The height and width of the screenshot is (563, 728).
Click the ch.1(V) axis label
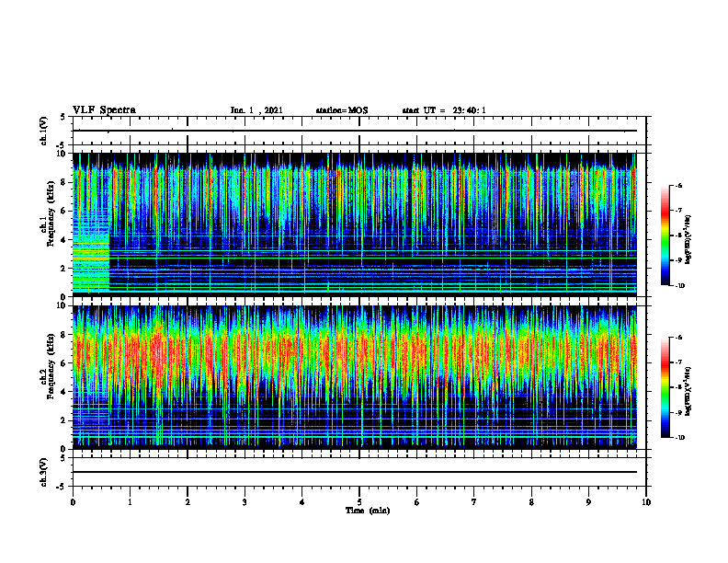point(43,131)
